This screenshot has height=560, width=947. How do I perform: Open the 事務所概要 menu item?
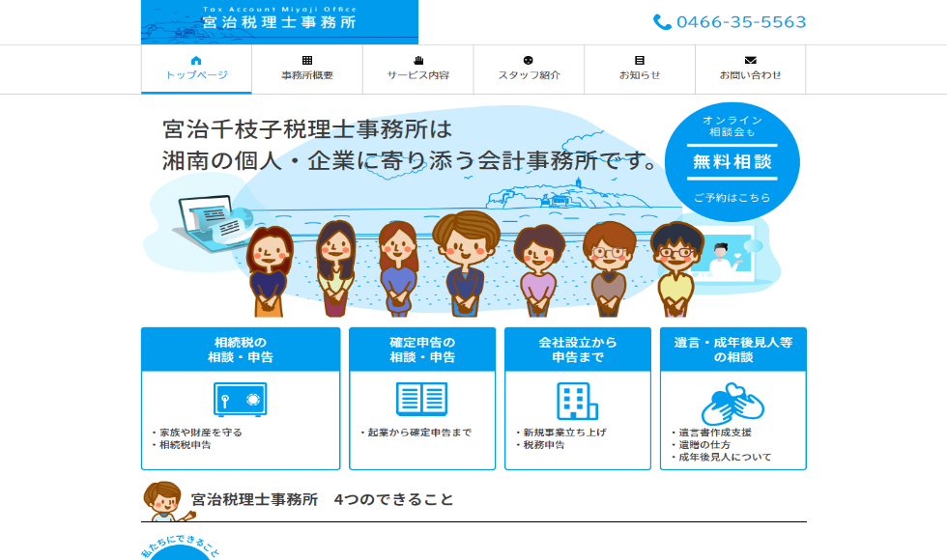click(307, 70)
